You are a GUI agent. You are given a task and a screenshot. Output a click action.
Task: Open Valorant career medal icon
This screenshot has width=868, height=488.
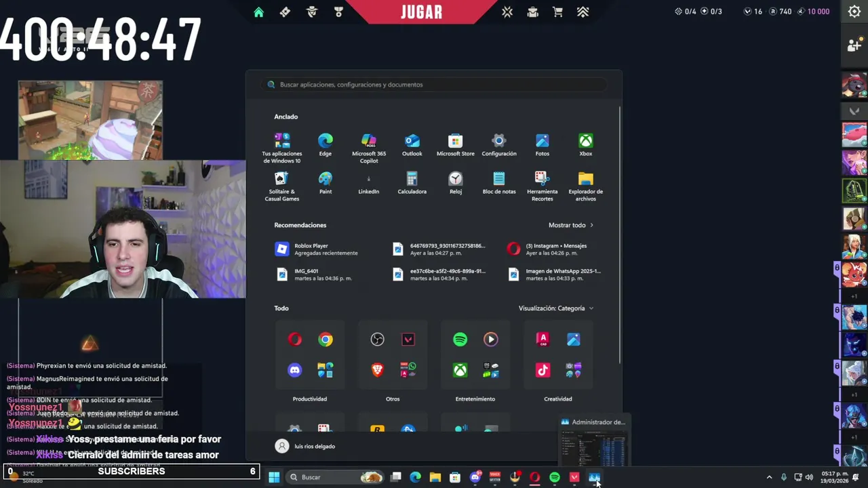click(338, 12)
